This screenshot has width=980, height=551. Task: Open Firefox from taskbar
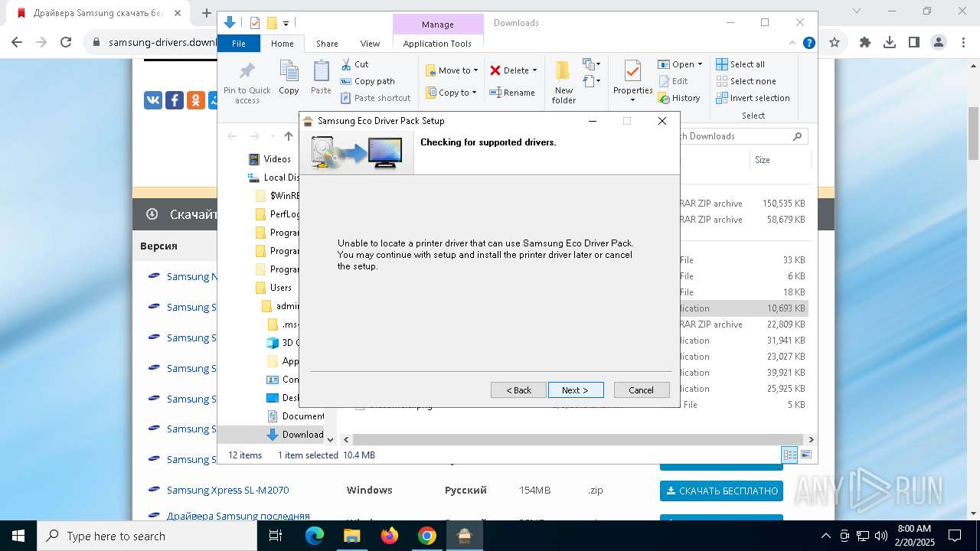coord(390,536)
